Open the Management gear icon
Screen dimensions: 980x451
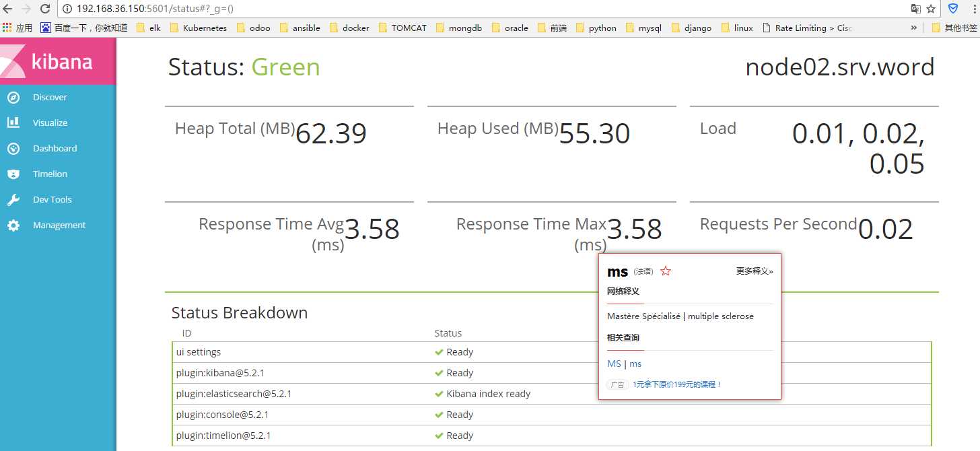click(x=13, y=225)
